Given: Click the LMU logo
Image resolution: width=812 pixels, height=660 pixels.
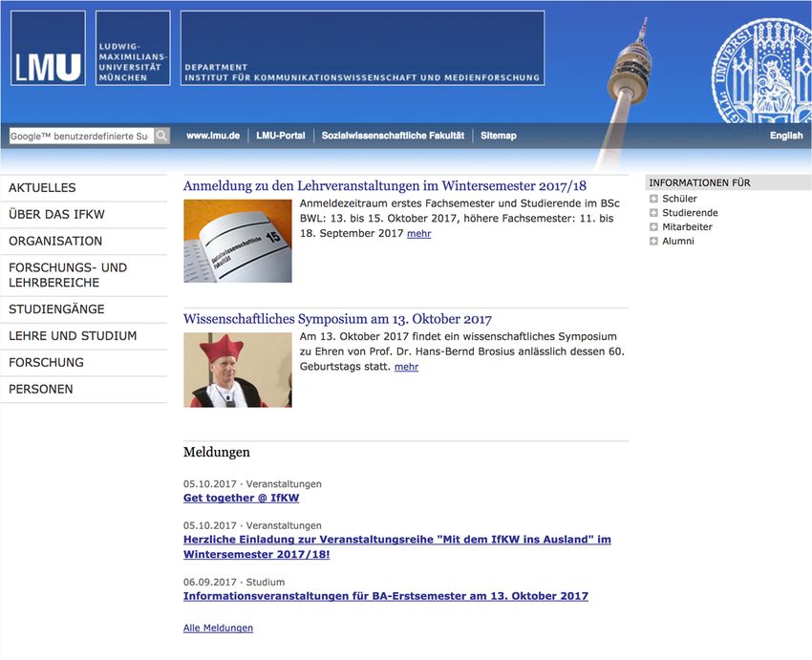Looking at the screenshot, I should tap(48, 48).
